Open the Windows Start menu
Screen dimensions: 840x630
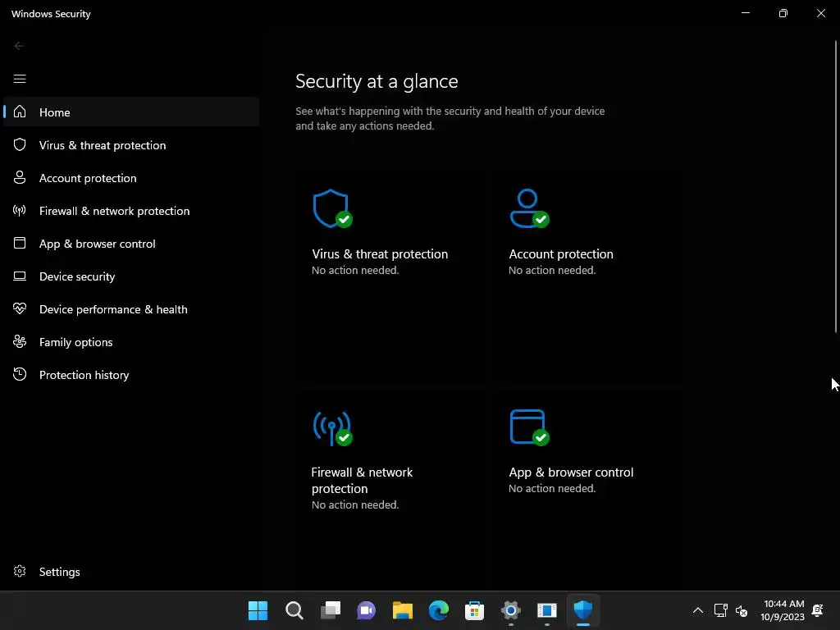[x=258, y=610]
